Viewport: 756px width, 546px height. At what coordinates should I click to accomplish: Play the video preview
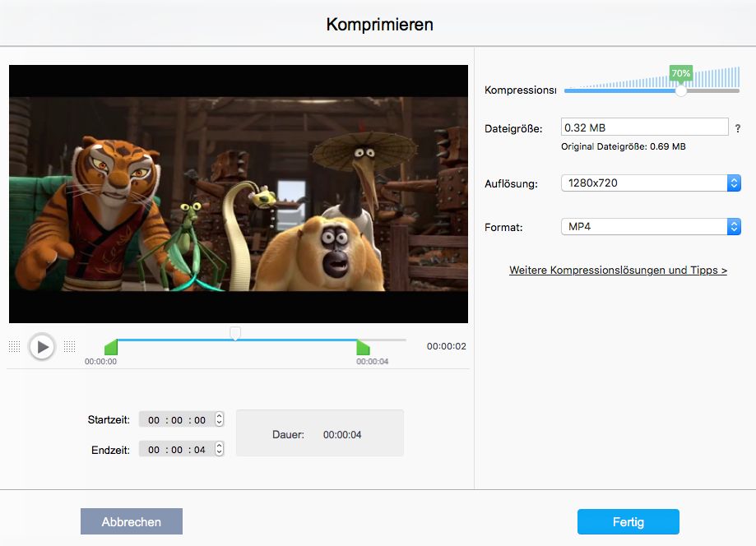[43, 346]
